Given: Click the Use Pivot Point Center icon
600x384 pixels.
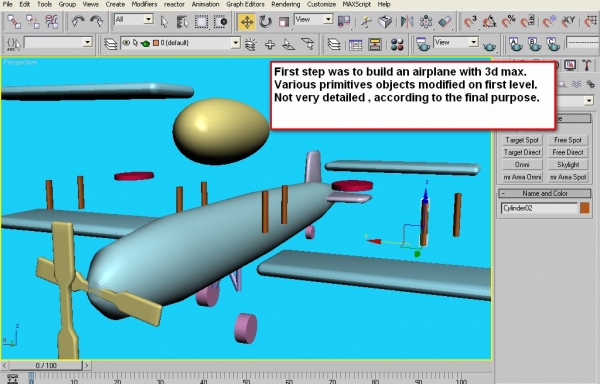Looking at the screenshot, I should tap(344, 22).
